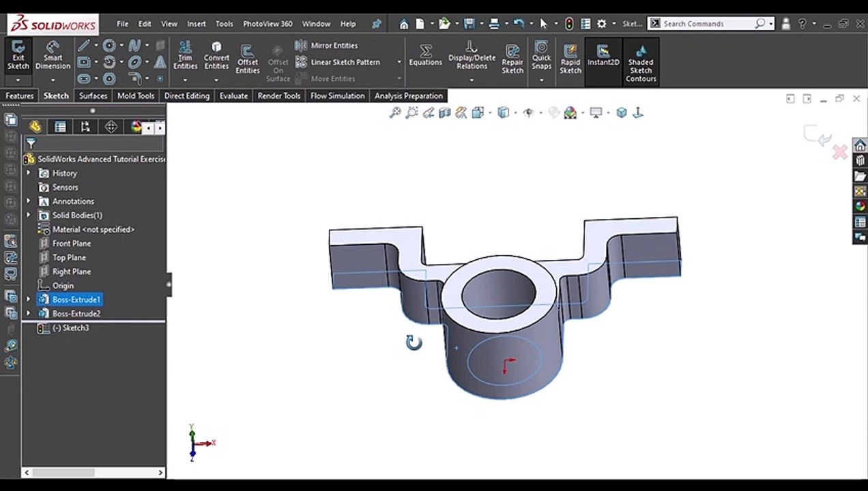Open the PhotoView 360 menu
This screenshot has height=491, width=868.
(x=267, y=24)
